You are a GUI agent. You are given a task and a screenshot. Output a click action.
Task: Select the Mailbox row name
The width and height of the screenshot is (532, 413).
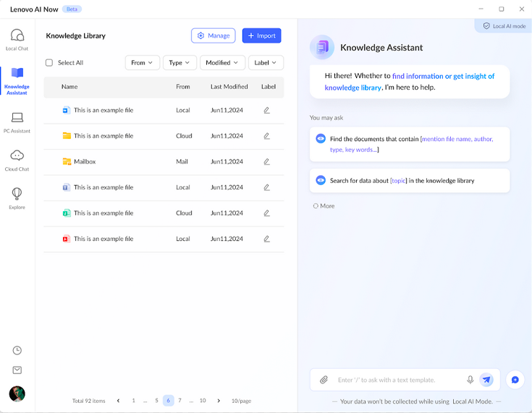pyautogui.click(x=85, y=162)
